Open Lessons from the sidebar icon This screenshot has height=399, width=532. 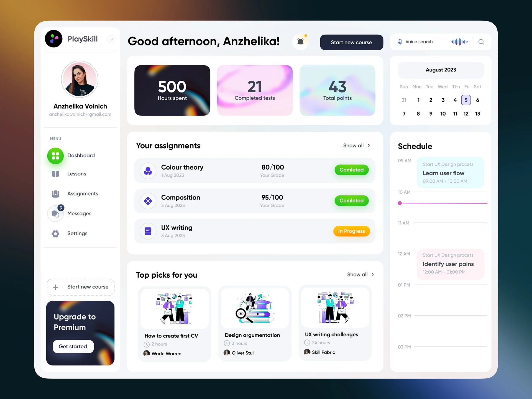[x=55, y=174]
